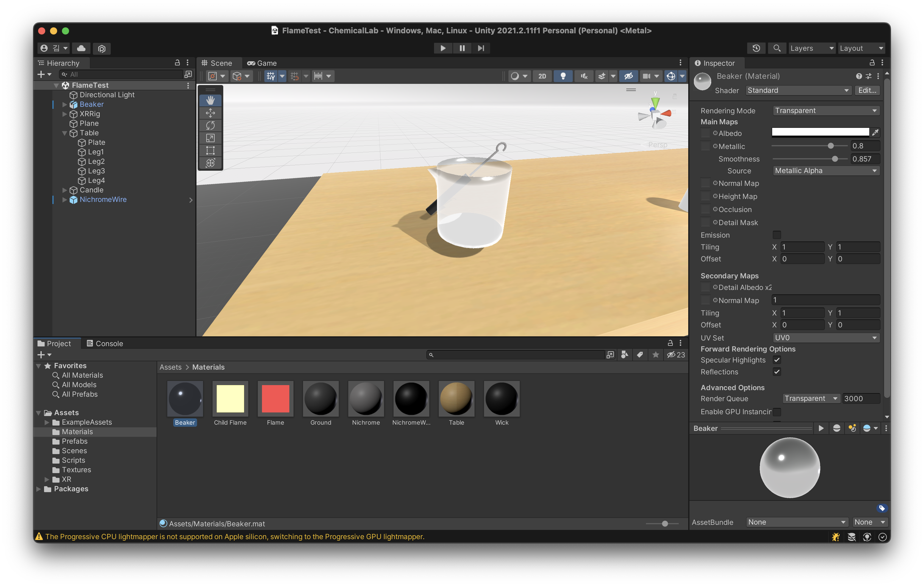Viewport: 924px width, 587px height.
Task: Open the Layers dropdown
Action: point(811,48)
